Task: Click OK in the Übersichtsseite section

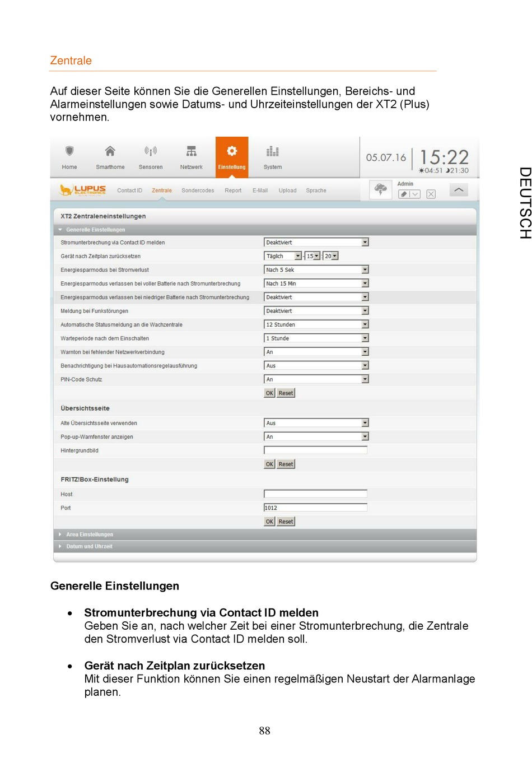Action: coord(269,464)
